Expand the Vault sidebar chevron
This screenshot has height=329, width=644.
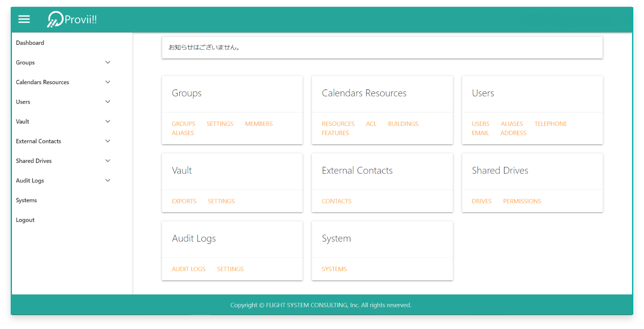[107, 122]
